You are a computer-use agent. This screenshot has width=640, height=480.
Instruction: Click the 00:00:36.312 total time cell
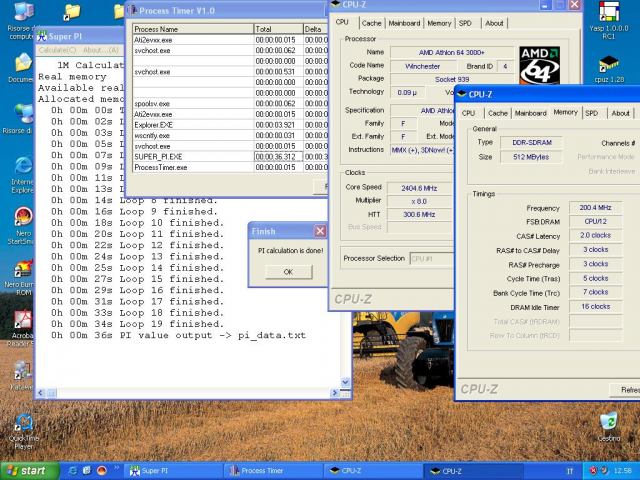[x=278, y=157]
